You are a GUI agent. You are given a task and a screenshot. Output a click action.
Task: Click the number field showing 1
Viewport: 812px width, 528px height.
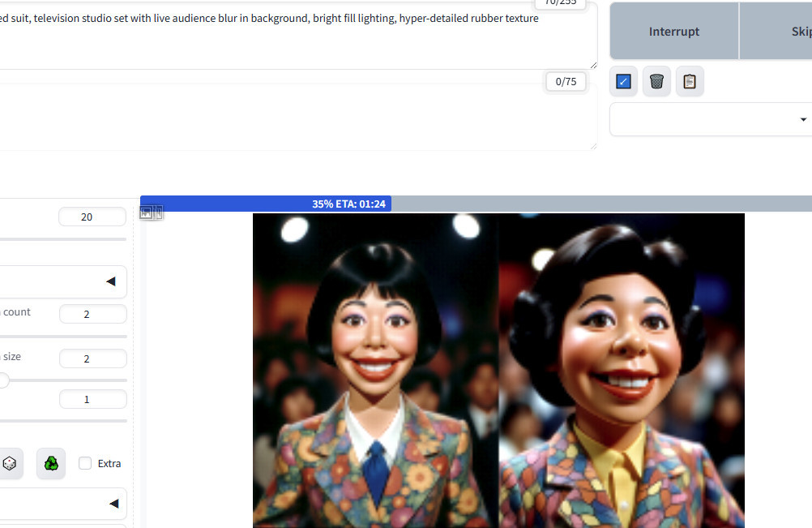coord(92,400)
